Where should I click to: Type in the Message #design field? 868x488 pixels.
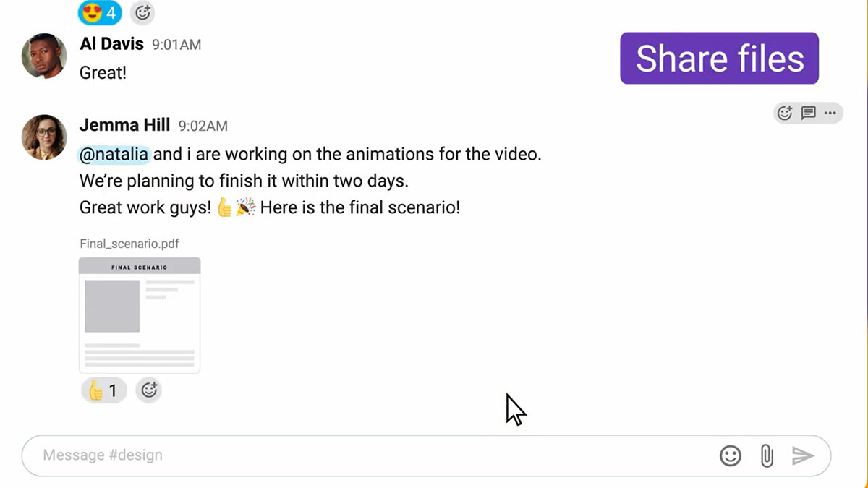(x=362, y=455)
